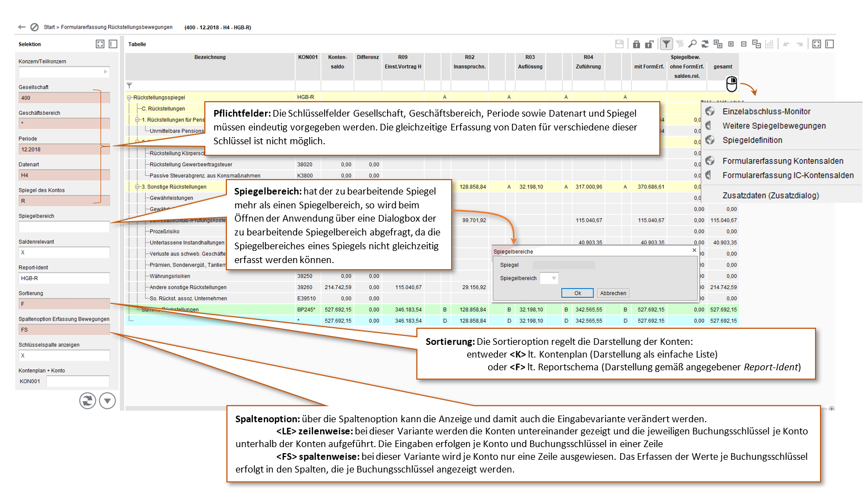868x488 pixels.
Task: Click the disabled save icon in the Tabelle toolbar
Action: (x=620, y=44)
